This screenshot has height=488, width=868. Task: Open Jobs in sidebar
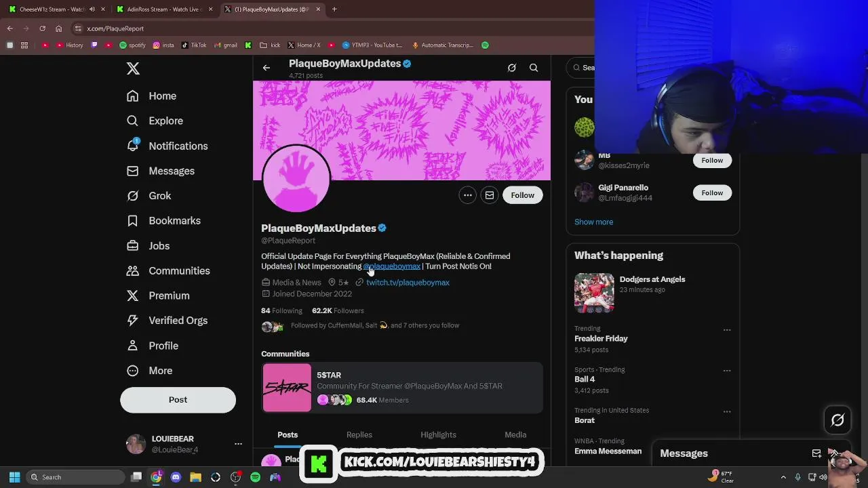(148, 246)
